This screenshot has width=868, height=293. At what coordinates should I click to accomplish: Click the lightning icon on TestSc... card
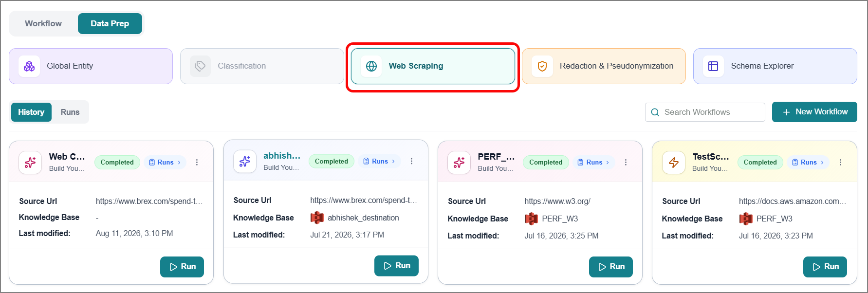click(x=674, y=162)
